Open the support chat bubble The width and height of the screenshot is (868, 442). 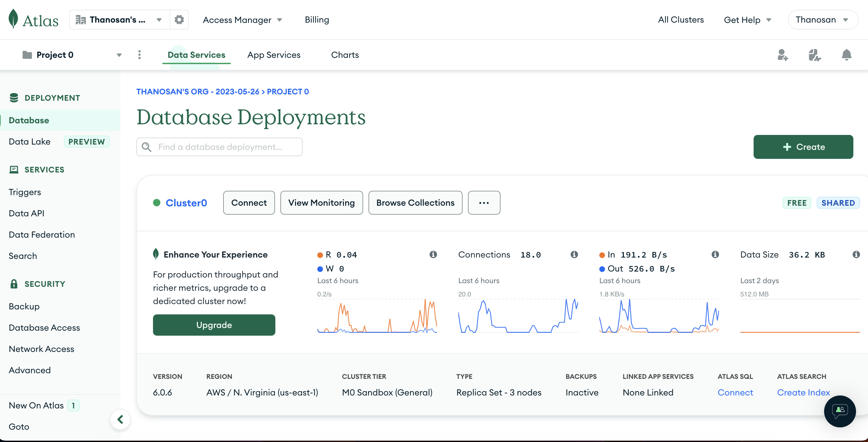click(839, 411)
